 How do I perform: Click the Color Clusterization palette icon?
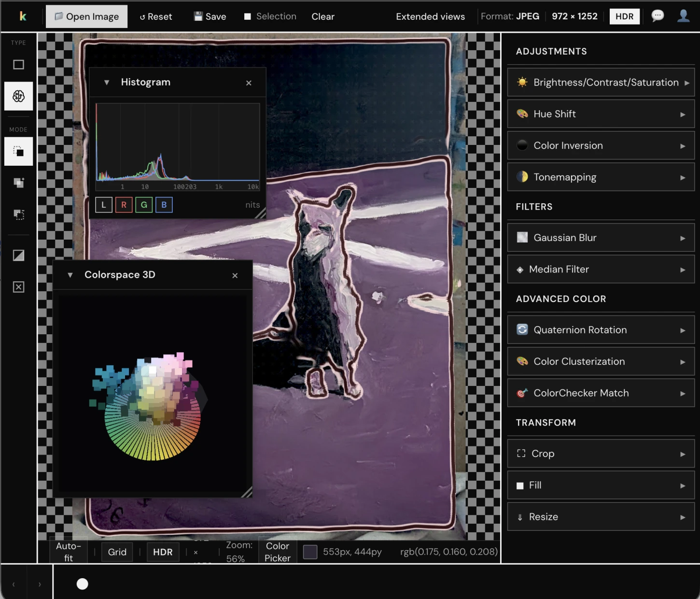[x=522, y=361]
